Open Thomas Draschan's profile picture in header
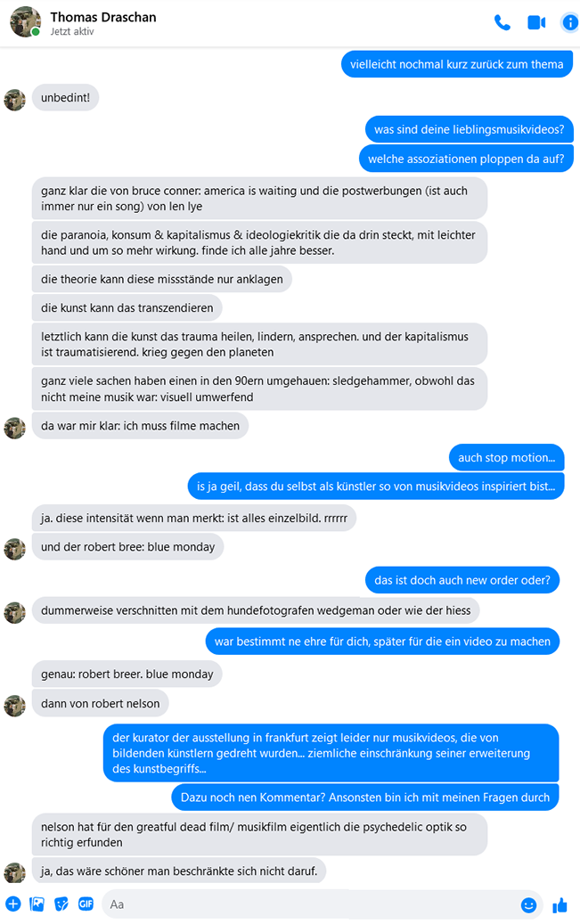 (x=25, y=21)
